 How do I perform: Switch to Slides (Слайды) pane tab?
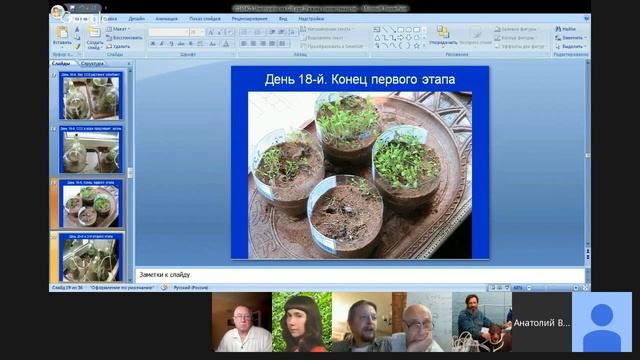(x=61, y=63)
